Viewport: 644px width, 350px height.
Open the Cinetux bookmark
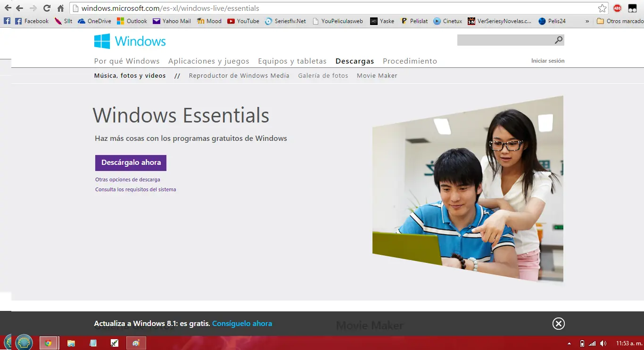tap(448, 21)
